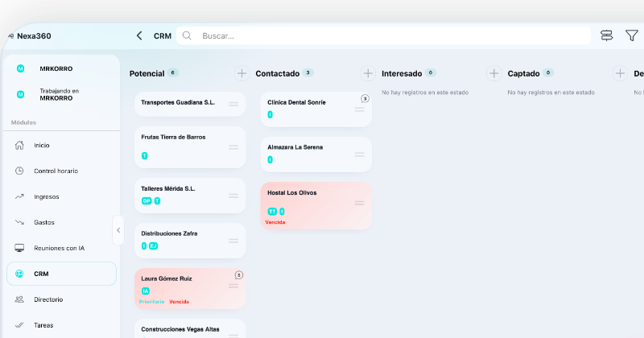Open the filter funnel icon
The height and width of the screenshot is (338, 644).
point(632,35)
